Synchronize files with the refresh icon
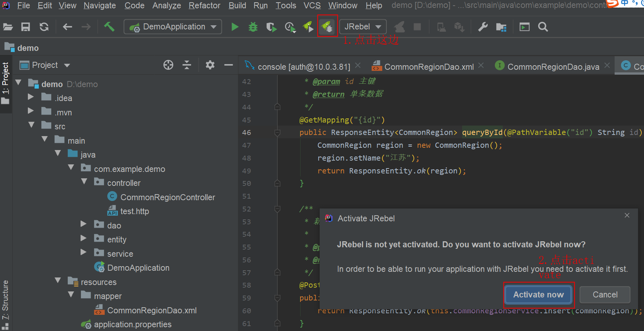Image resolution: width=644 pixels, height=331 pixels. (x=44, y=27)
